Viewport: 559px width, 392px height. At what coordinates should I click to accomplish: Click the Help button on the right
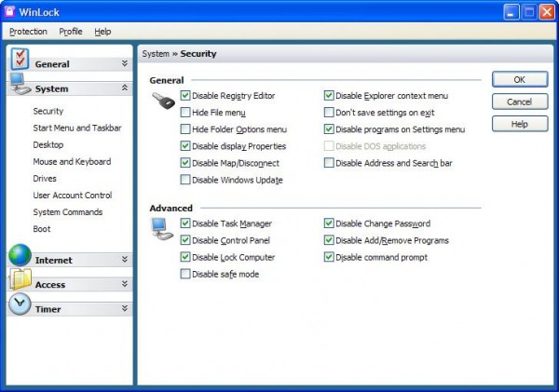point(520,124)
